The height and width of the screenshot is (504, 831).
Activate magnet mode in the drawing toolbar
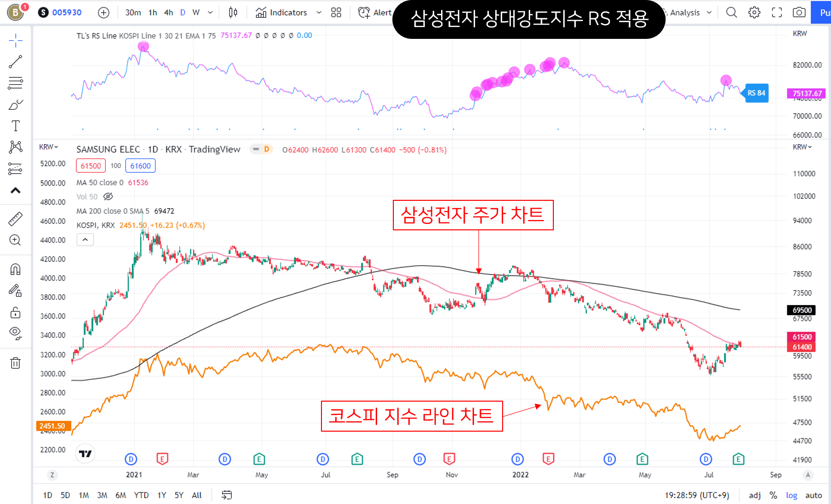(x=15, y=269)
